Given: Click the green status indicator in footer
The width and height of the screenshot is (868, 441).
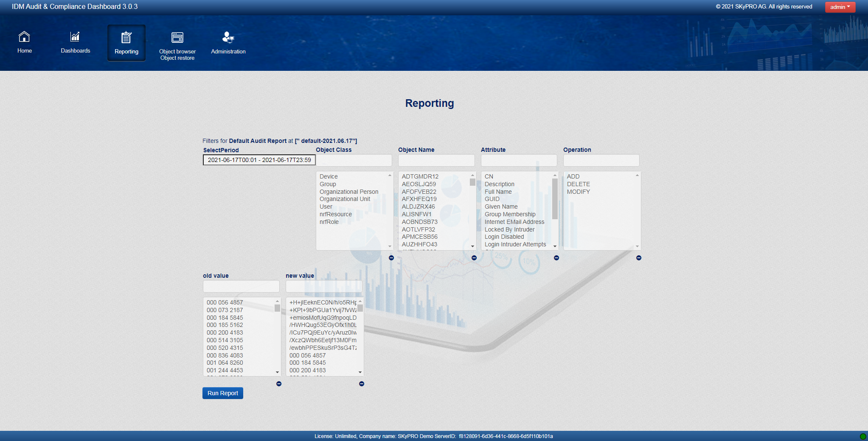Looking at the screenshot, I should click(x=862, y=436).
